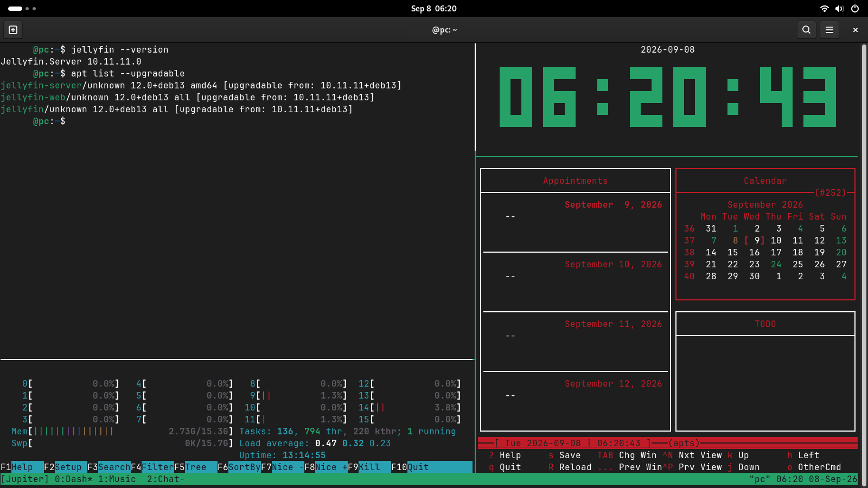Open the Sep 8 06:20 clock menu

(x=434, y=9)
